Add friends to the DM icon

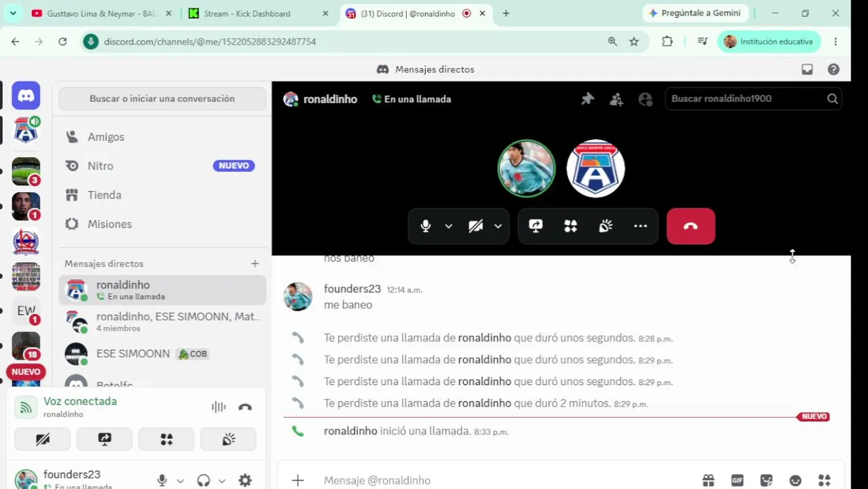coord(617,99)
